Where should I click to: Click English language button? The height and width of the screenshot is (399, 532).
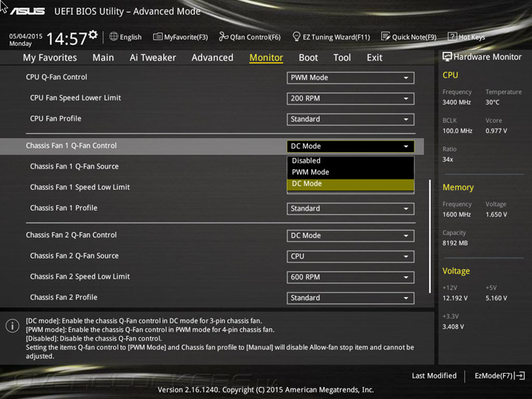click(x=126, y=37)
